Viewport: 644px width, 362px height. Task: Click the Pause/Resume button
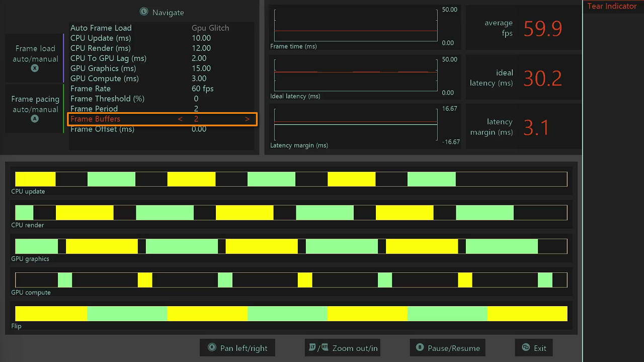[x=447, y=347]
